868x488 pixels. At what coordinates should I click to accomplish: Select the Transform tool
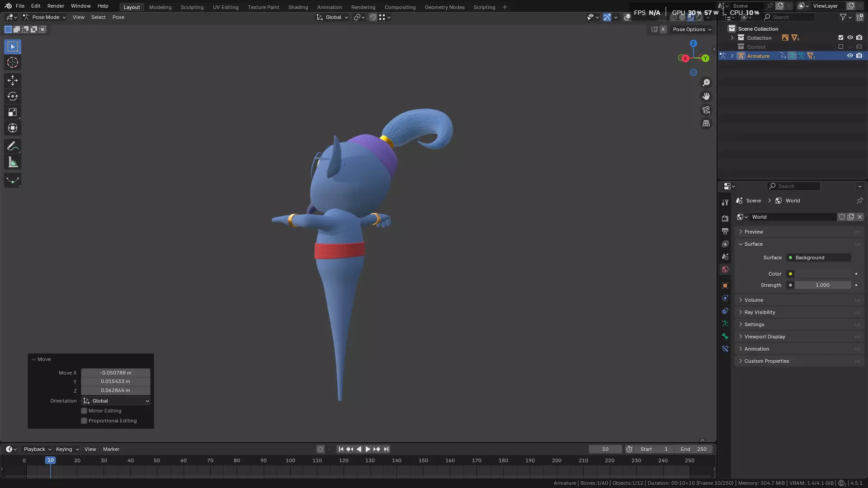click(13, 128)
